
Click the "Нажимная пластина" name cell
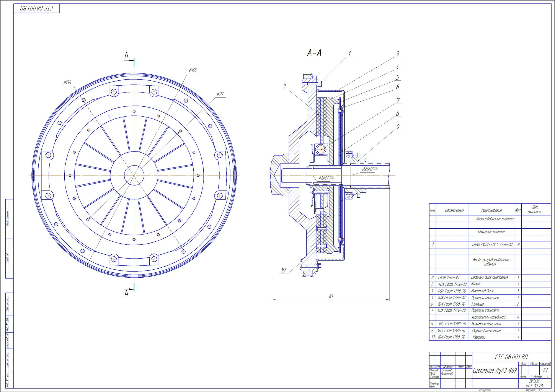pos(486,324)
